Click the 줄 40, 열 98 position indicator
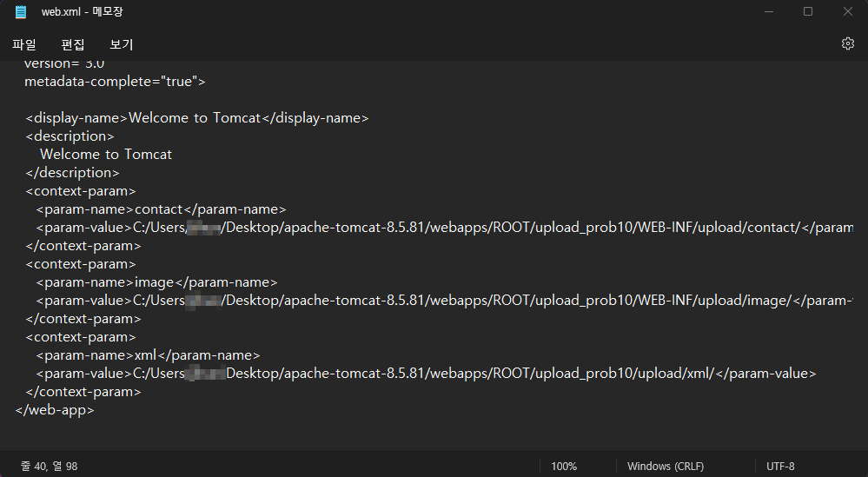This screenshot has height=477, width=868. coord(50,467)
